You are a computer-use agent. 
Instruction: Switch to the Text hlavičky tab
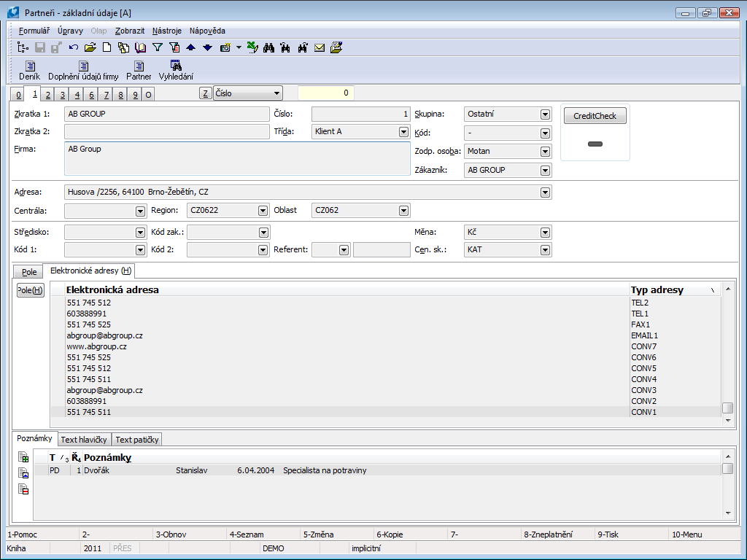click(84, 440)
